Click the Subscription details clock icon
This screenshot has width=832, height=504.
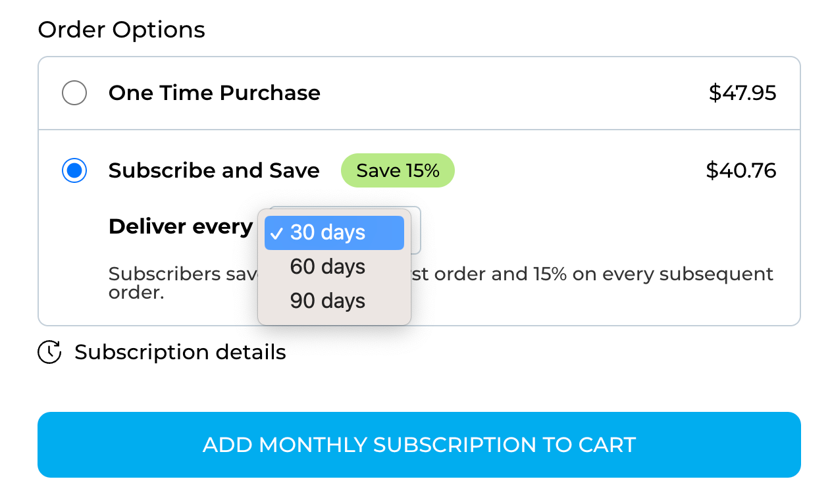[49, 353]
